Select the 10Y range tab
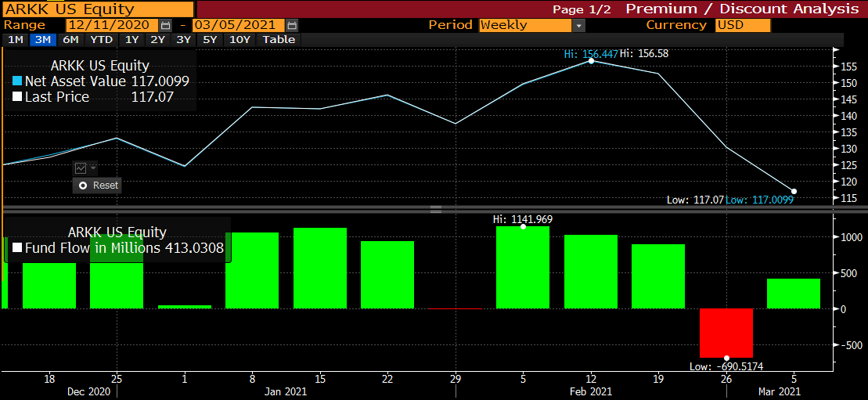This screenshot has height=400, width=868. [x=240, y=39]
